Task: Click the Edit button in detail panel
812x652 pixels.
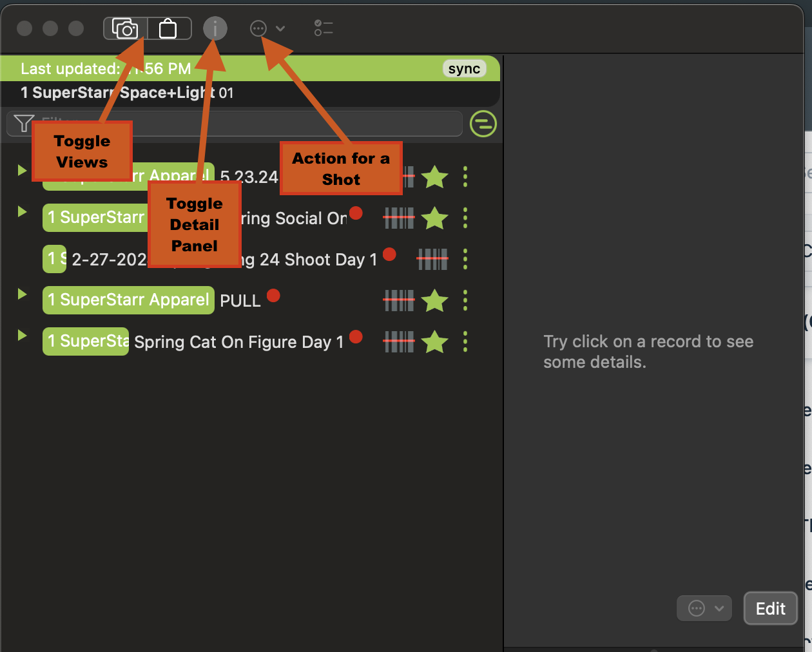Action: pos(771,609)
